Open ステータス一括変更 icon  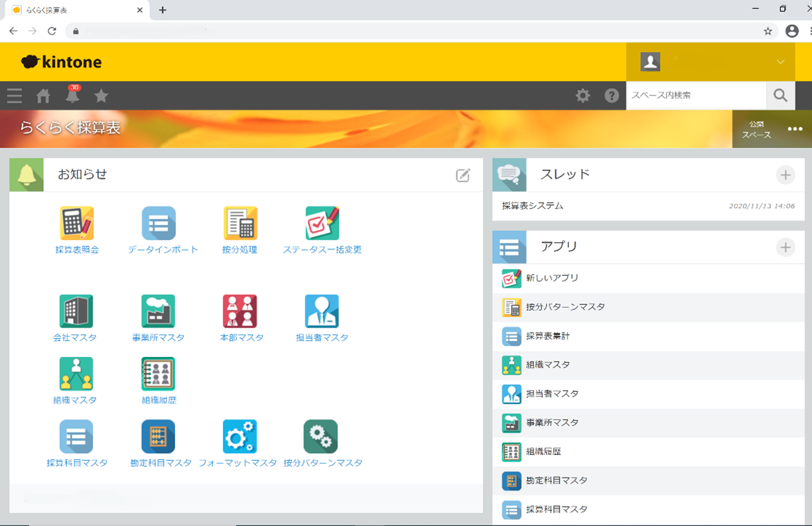[x=322, y=224]
